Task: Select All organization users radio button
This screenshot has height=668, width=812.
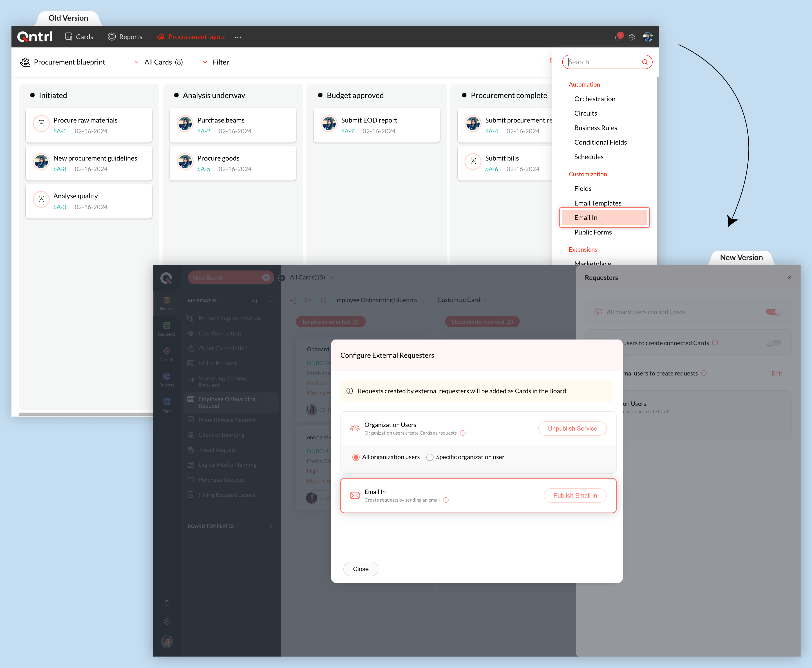Action: [x=356, y=457]
